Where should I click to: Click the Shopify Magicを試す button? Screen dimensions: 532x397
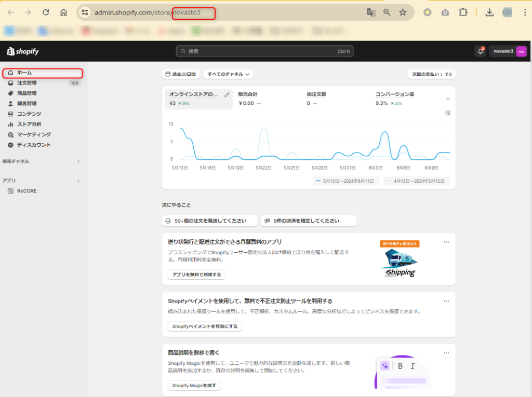pos(194,386)
